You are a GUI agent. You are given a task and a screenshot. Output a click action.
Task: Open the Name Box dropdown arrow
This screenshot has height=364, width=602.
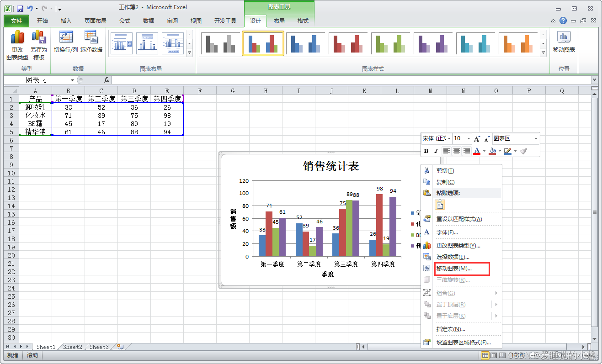point(72,80)
